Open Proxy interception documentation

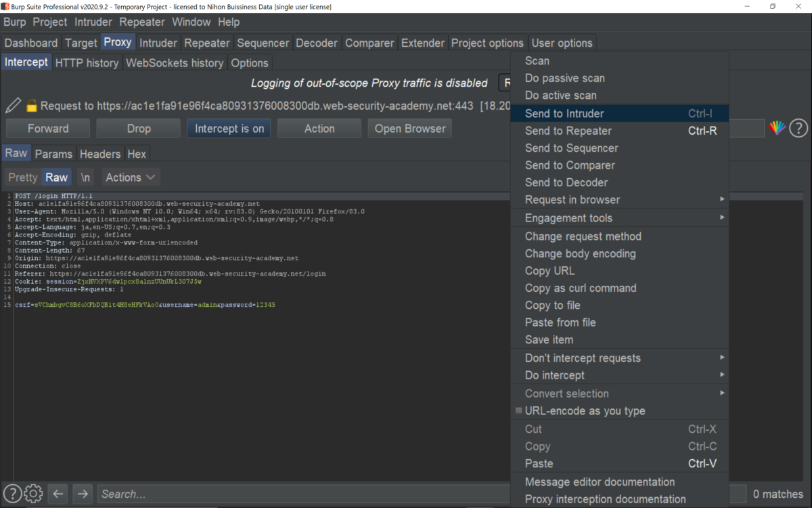pos(620,499)
